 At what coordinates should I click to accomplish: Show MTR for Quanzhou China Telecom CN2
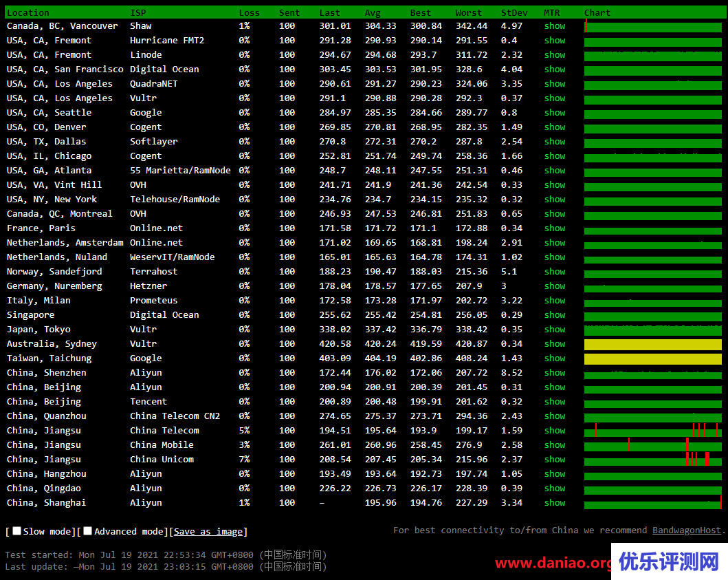[555, 416]
